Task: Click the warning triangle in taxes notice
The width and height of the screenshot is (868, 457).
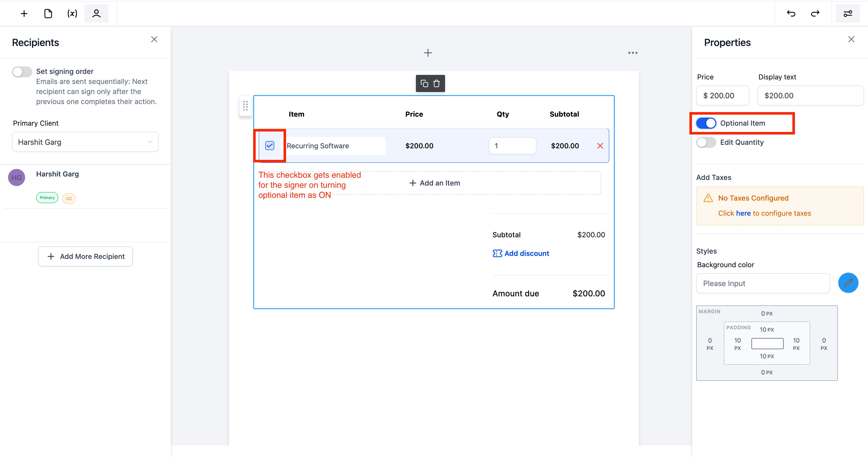Action: click(708, 198)
